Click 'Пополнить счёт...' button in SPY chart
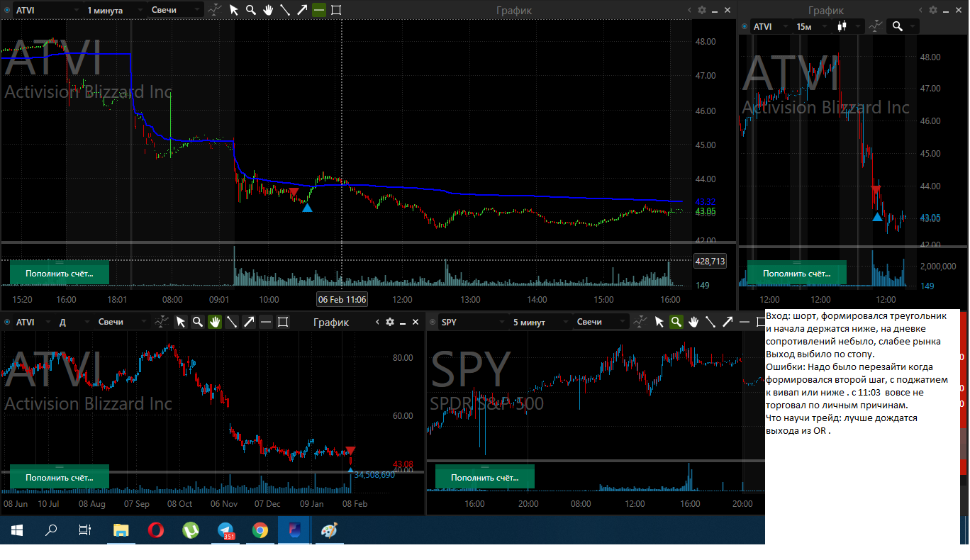Image resolution: width=970 pixels, height=560 pixels. tap(485, 477)
